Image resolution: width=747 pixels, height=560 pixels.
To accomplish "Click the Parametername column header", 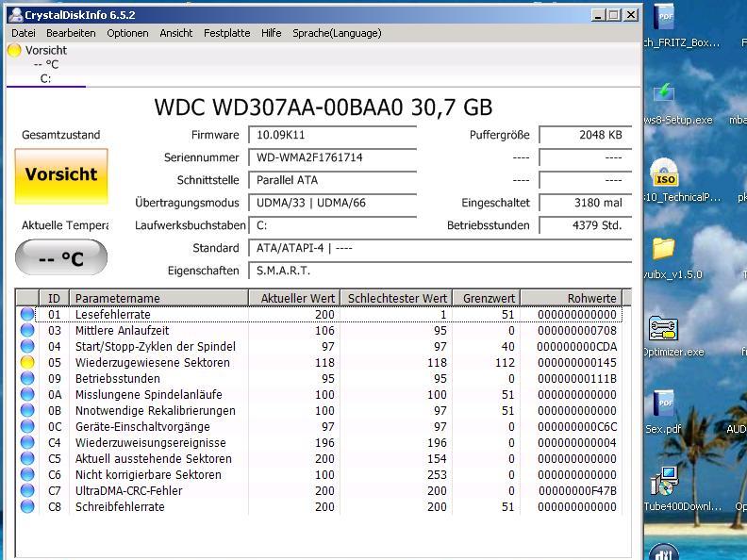I will click(158, 298).
